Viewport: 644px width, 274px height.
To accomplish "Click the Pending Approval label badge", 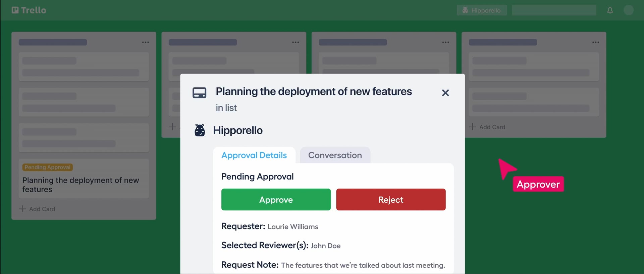I will (47, 167).
